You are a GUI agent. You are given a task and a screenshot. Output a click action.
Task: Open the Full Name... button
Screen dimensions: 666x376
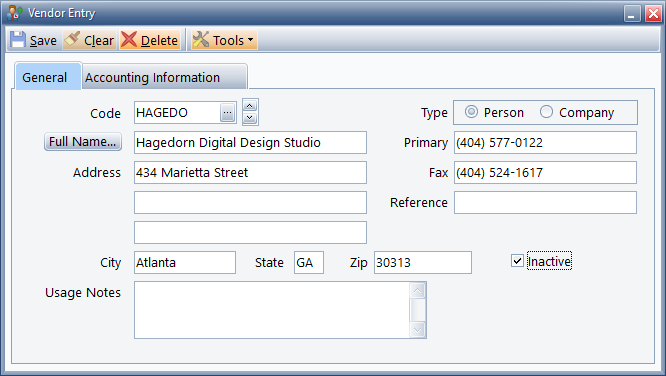coord(83,141)
